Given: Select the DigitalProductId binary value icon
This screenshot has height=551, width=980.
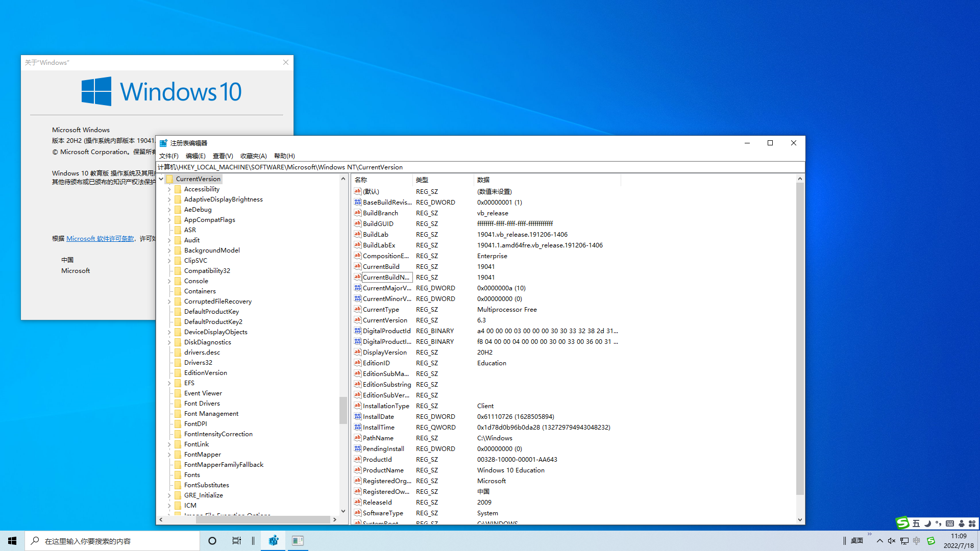Looking at the screenshot, I should pyautogui.click(x=357, y=331).
